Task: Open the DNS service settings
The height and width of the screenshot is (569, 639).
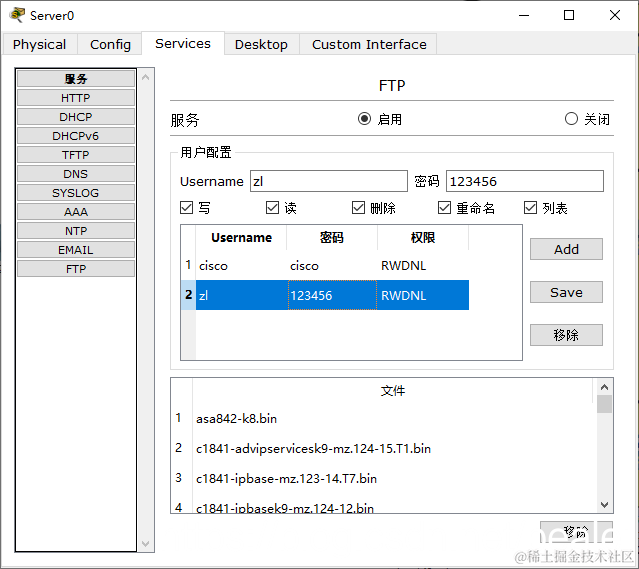Action: pyautogui.click(x=76, y=174)
